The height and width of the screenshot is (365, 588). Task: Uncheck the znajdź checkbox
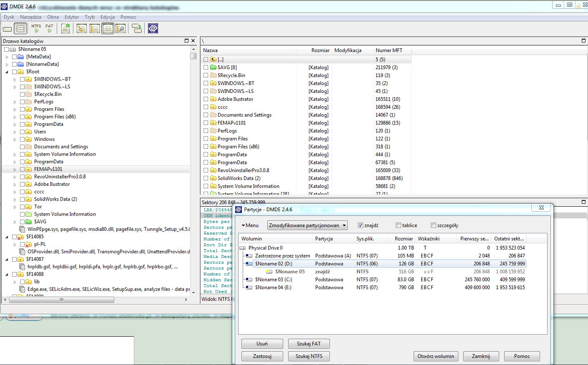360,225
